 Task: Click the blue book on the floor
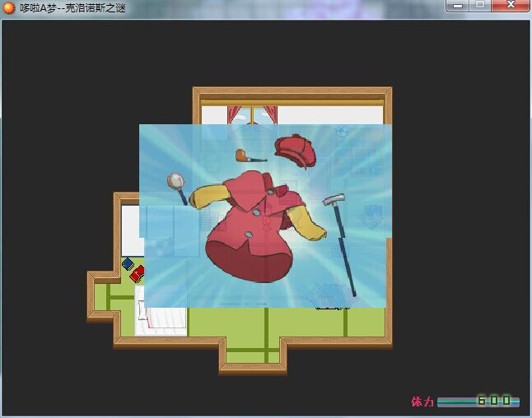(x=128, y=264)
